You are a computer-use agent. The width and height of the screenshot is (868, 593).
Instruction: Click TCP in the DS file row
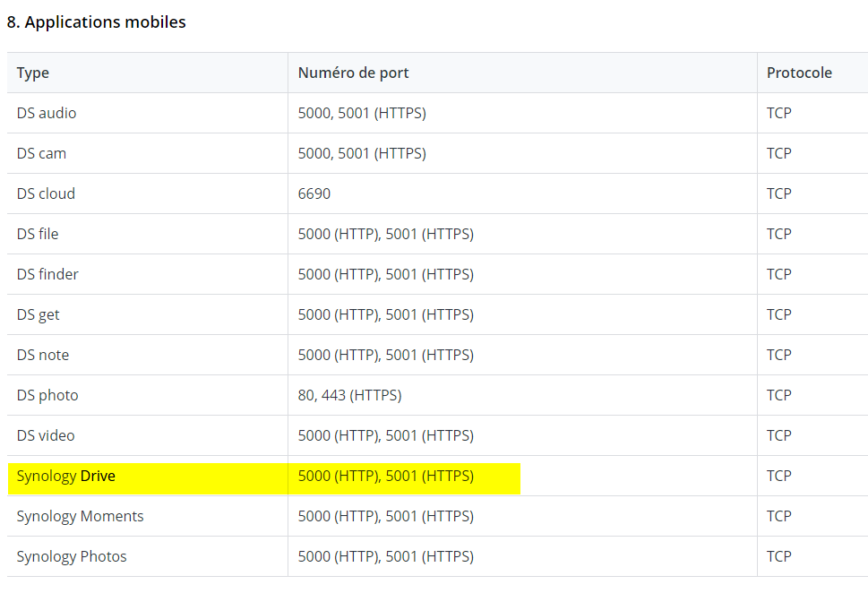click(779, 234)
